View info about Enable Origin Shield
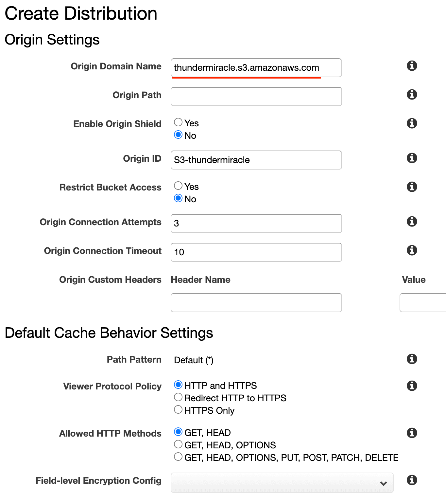446x504 pixels. pos(412,123)
